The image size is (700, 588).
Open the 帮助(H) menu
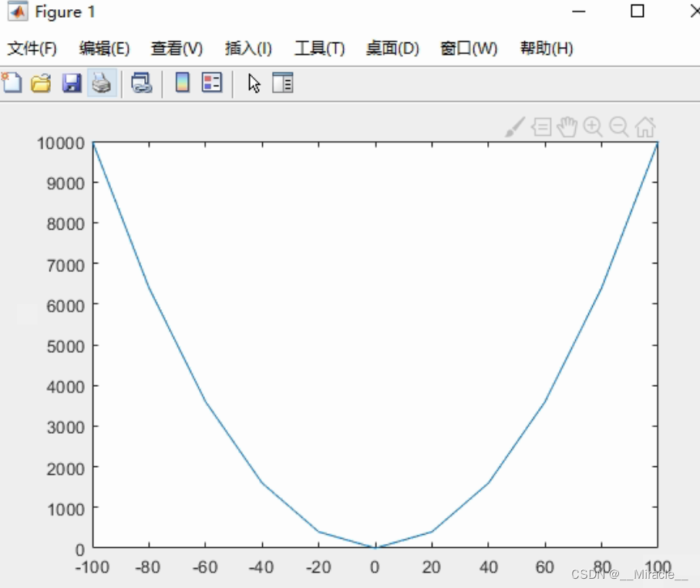click(545, 48)
